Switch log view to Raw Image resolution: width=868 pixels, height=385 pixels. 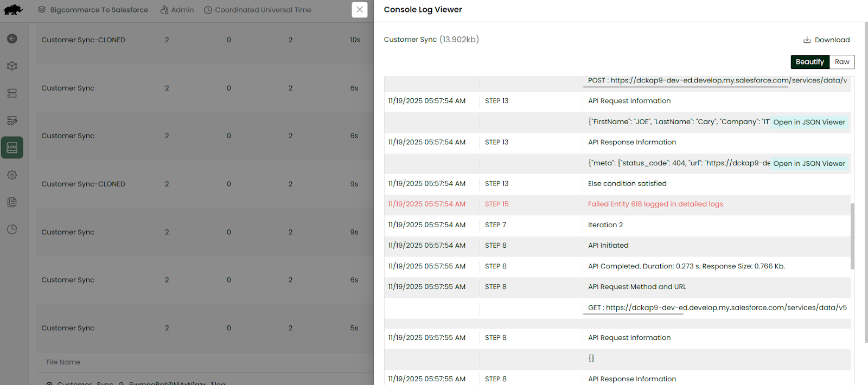tap(842, 62)
